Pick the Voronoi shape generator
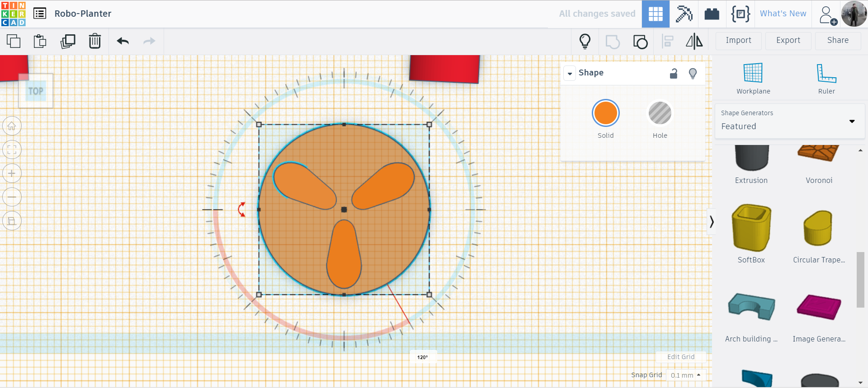 point(819,165)
